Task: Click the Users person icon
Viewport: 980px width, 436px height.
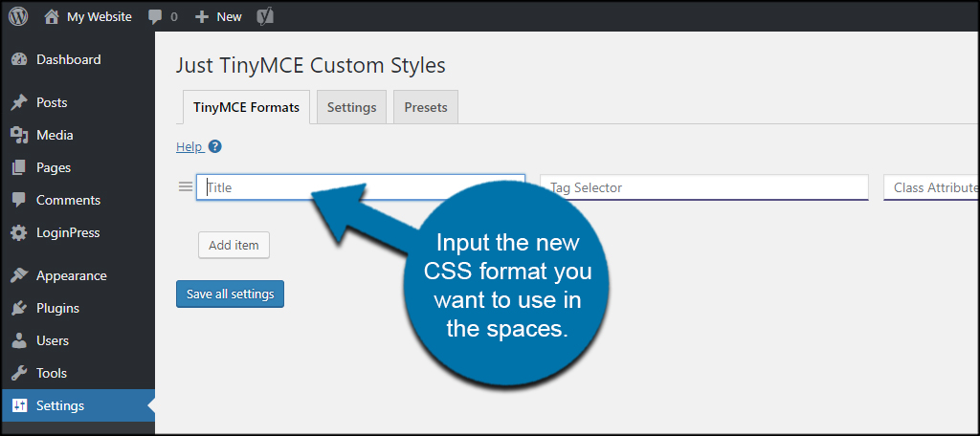Action: click(19, 340)
